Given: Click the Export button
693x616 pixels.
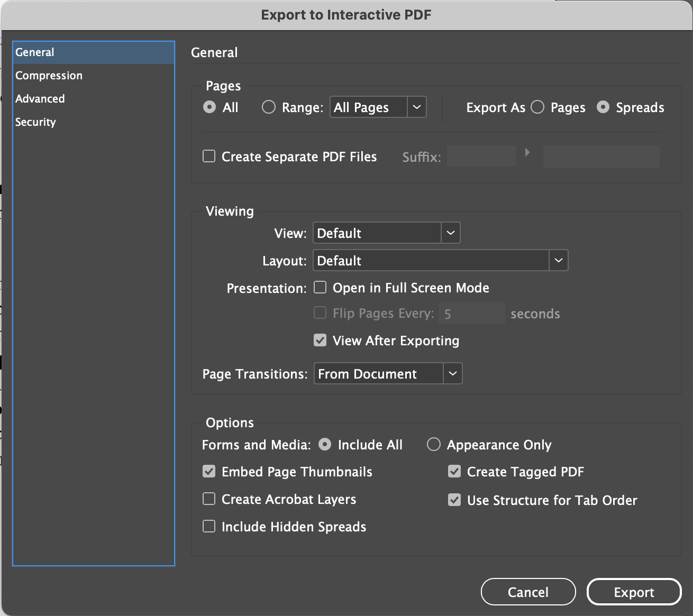Looking at the screenshot, I should click(634, 592).
